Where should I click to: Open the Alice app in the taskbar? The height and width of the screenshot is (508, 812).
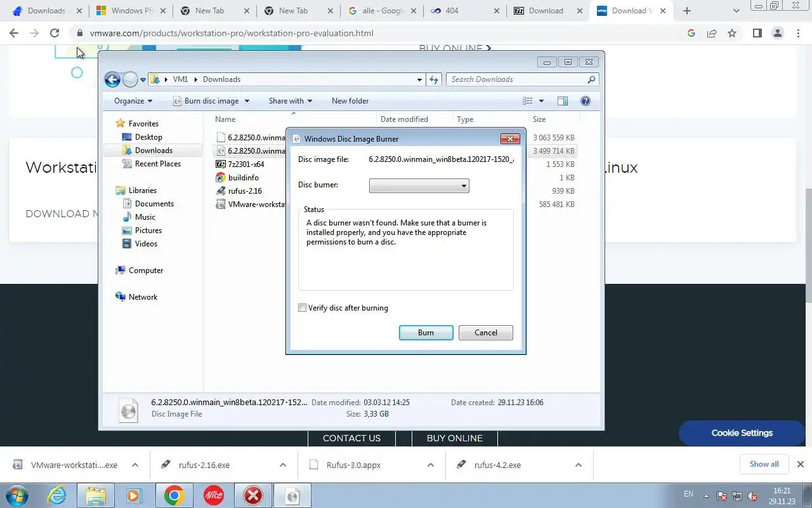coord(213,496)
